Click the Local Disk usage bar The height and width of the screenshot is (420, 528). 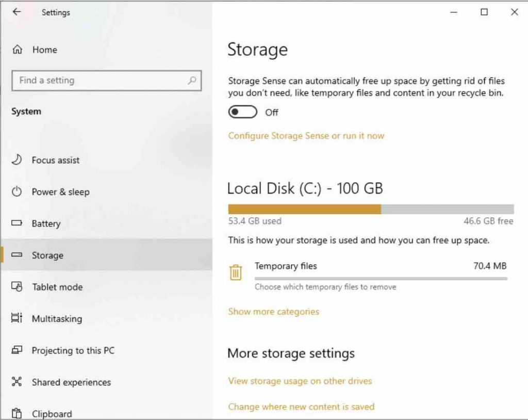(370, 208)
